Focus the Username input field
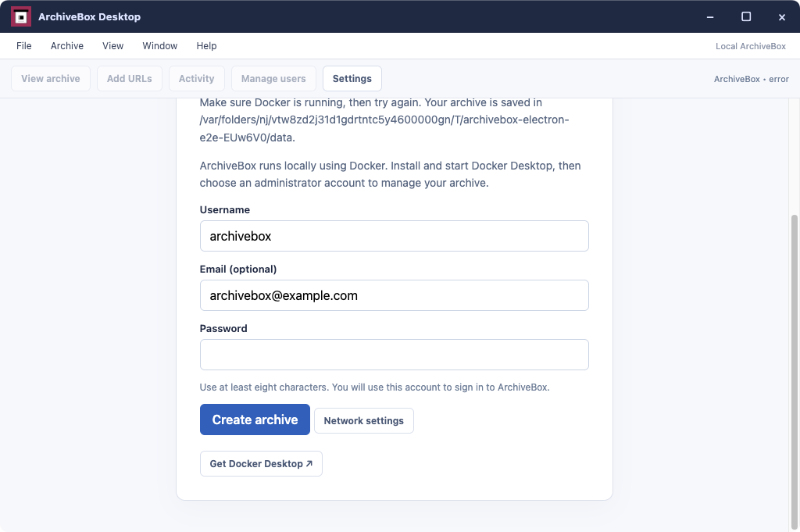800x532 pixels. pos(395,236)
